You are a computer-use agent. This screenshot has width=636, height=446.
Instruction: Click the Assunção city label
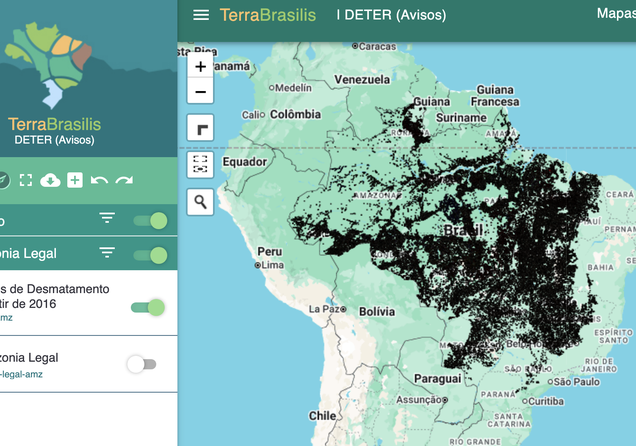(419, 400)
